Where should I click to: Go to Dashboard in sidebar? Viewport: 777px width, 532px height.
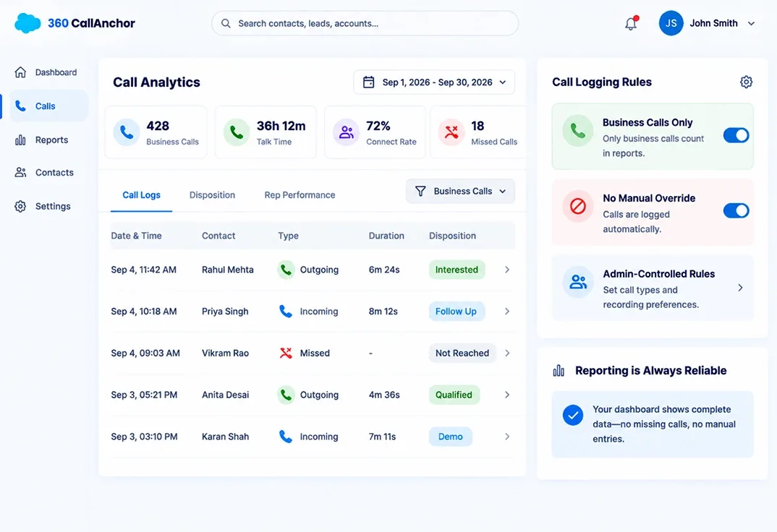(x=49, y=72)
